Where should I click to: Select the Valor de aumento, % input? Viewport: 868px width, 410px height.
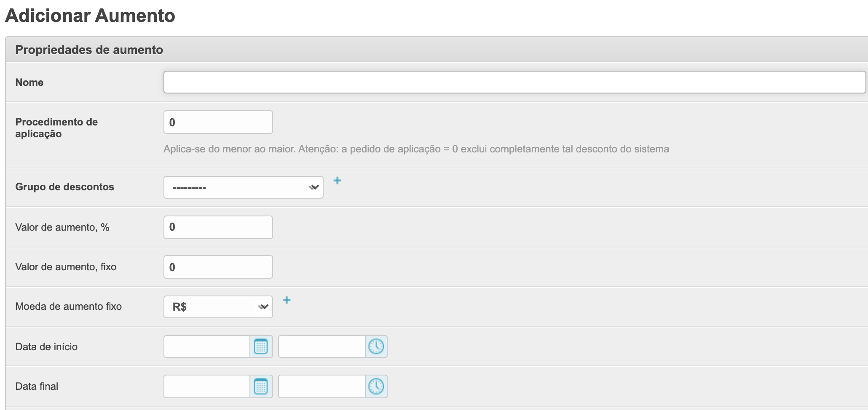(x=218, y=227)
